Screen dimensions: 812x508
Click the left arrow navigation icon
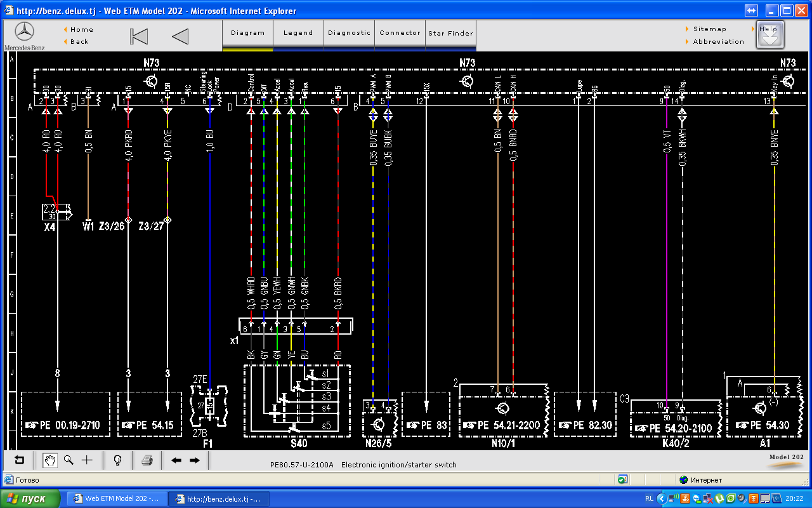176,460
